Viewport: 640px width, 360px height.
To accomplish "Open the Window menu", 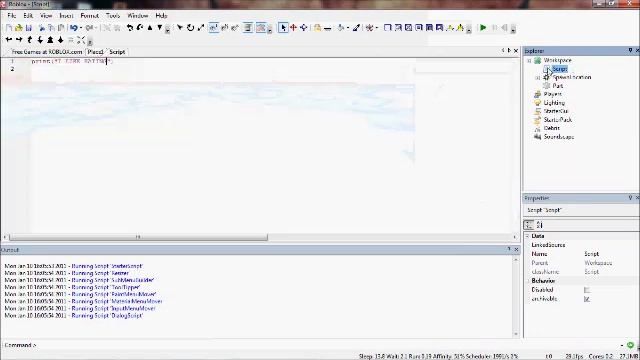I will [138, 16].
